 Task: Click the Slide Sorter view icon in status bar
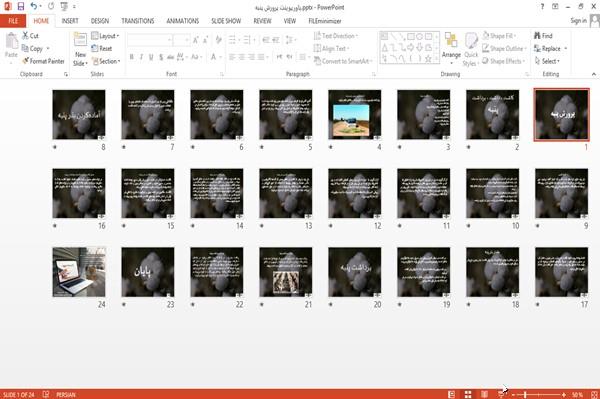468,394
